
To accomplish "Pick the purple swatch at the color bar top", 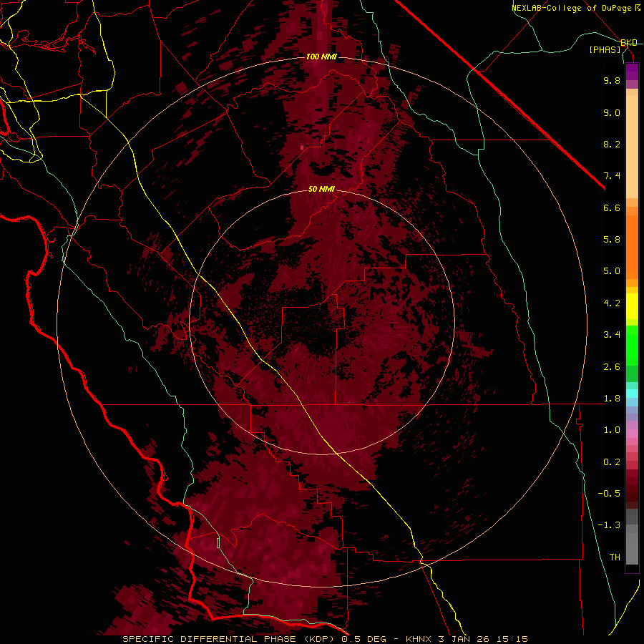I will pos(632,72).
